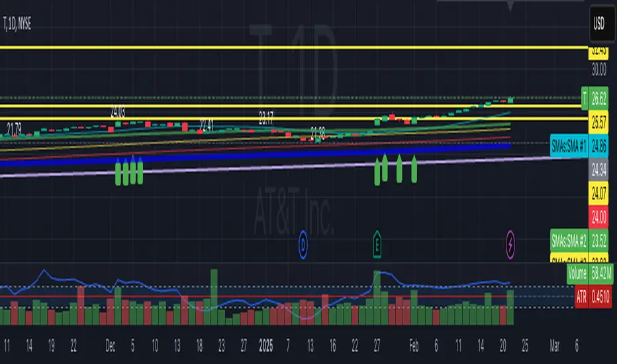This screenshot has height=364, width=617.
Task: Click the 20 date label on time axis
Action: 502,346
